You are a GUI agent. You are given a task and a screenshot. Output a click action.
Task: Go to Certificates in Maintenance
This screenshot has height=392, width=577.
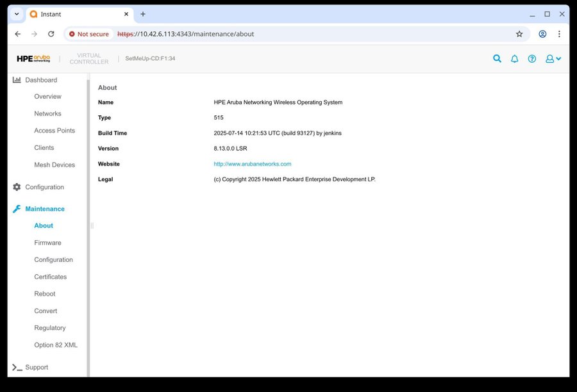(x=50, y=277)
